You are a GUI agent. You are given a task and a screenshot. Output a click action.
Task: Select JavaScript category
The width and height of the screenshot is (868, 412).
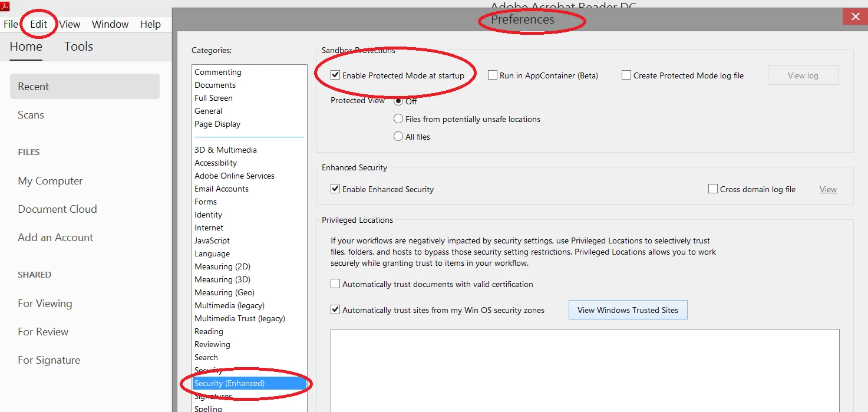coord(212,240)
